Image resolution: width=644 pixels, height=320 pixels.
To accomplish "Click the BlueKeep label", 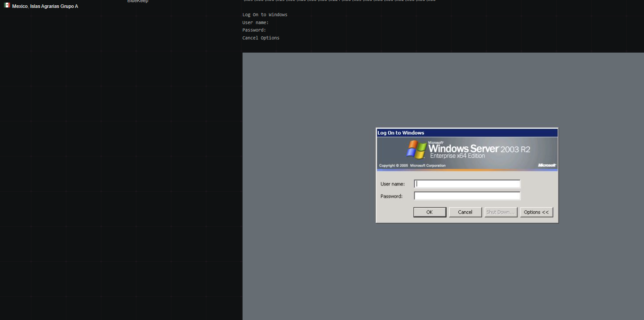I will [138, 1].
